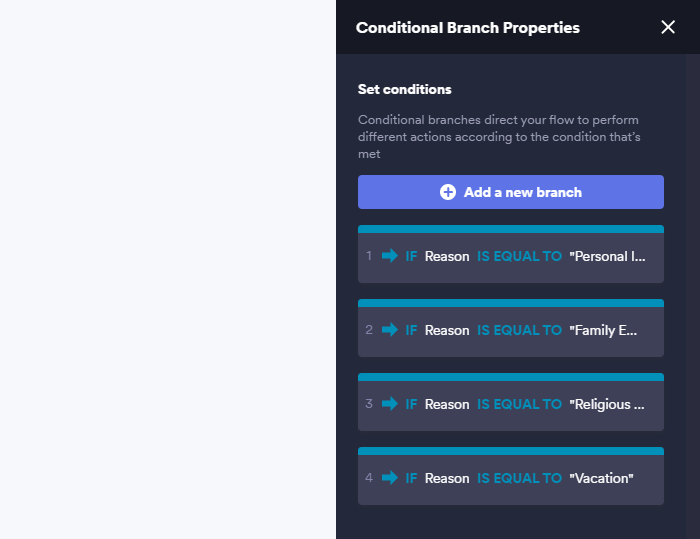Click the Reason field in branch 4

point(447,478)
